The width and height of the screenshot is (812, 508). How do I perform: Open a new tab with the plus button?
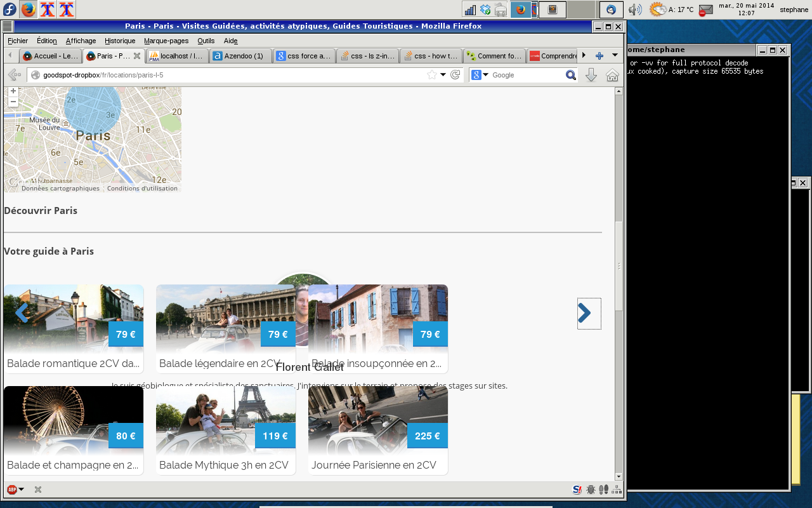pyautogui.click(x=599, y=56)
